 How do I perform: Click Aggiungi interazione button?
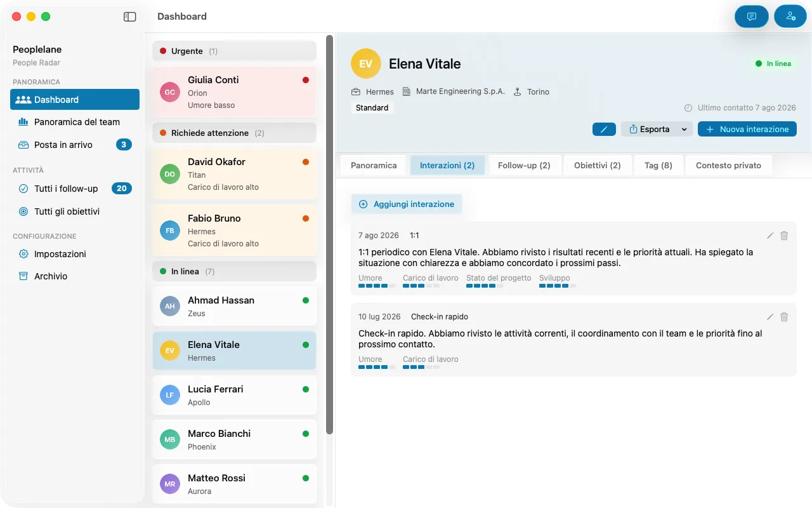pyautogui.click(x=407, y=204)
